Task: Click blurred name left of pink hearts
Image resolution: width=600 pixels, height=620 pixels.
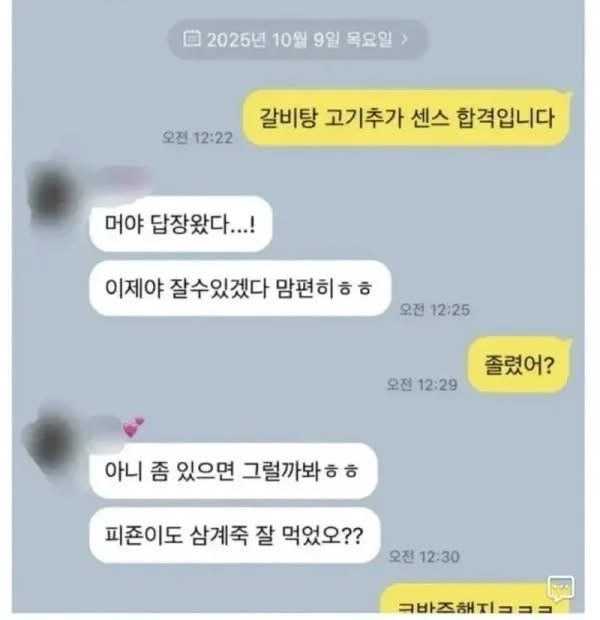Action: click(106, 433)
